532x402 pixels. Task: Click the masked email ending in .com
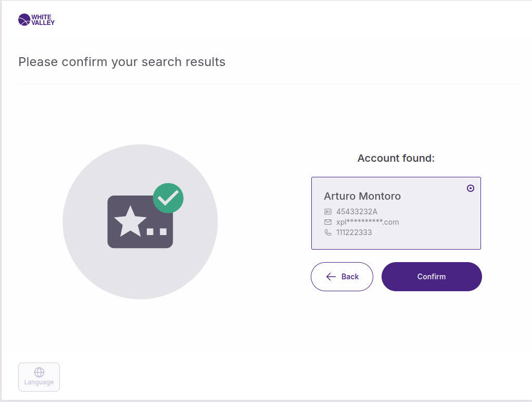tap(368, 222)
